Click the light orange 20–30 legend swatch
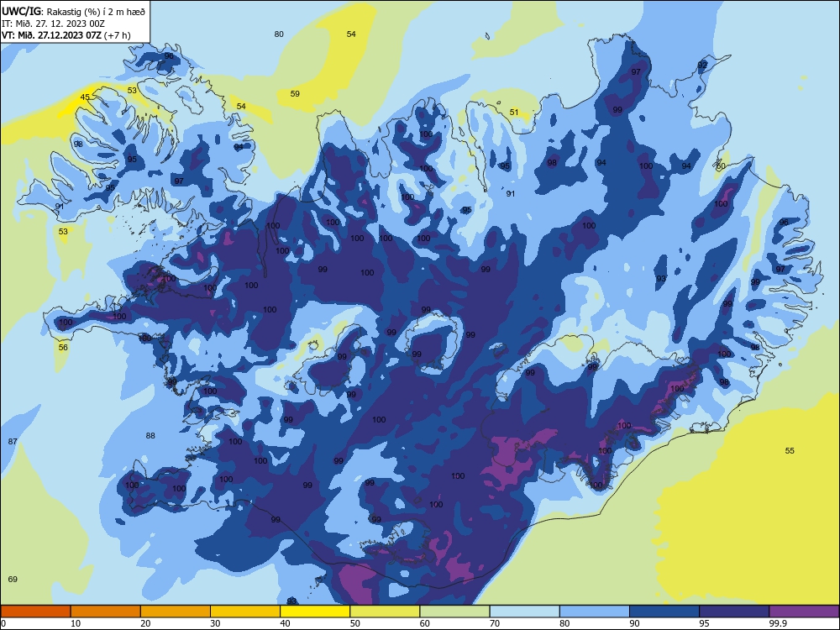 pyautogui.click(x=176, y=612)
